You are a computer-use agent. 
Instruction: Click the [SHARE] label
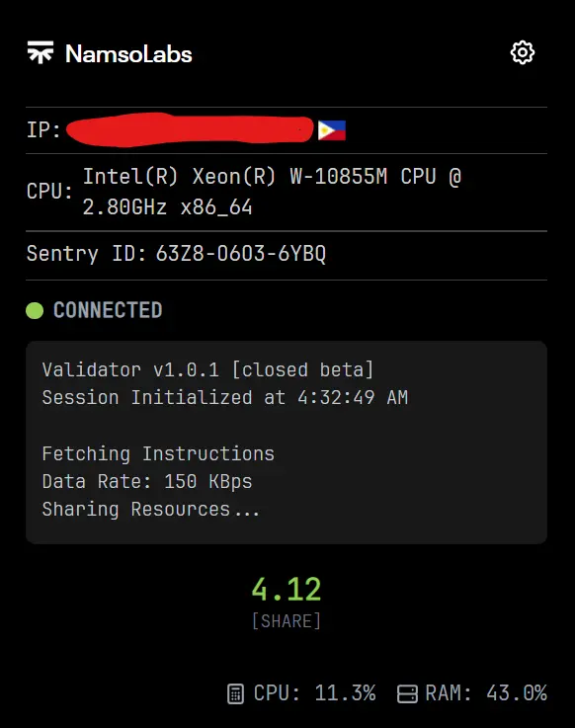point(287,620)
